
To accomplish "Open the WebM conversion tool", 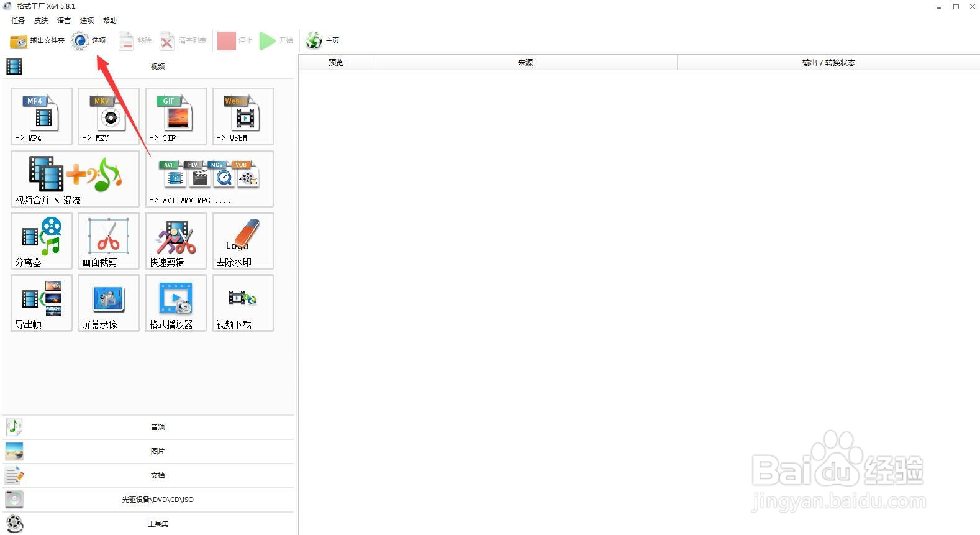I will [243, 116].
